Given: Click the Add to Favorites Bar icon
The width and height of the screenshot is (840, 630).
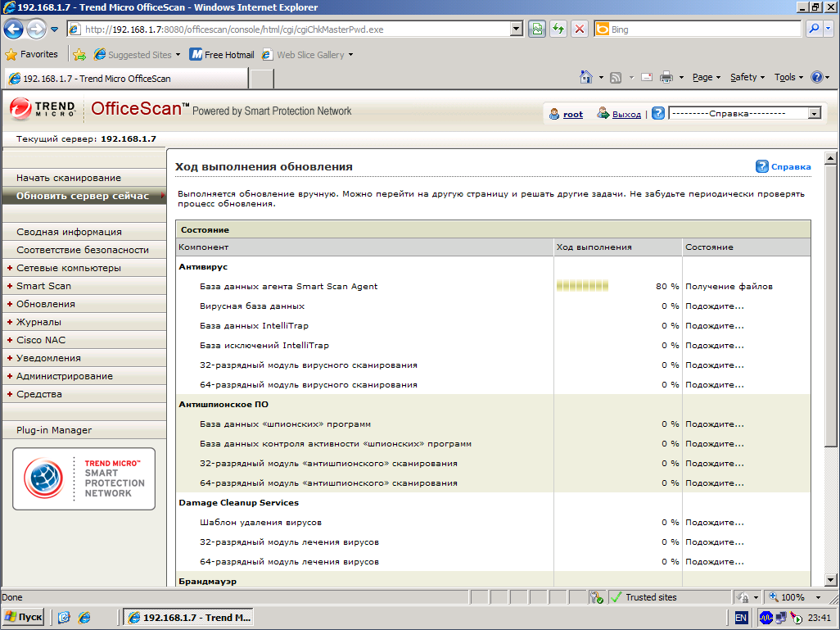Looking at the screenshot, I should point(79,55).
